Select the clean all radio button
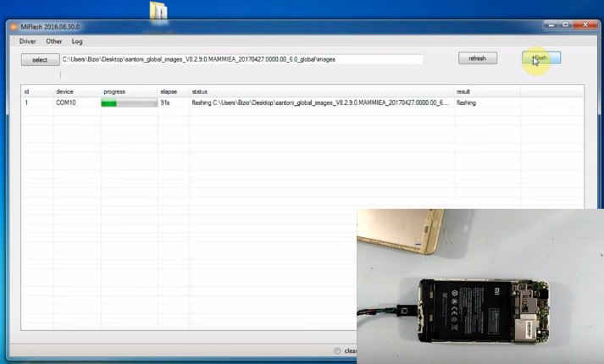The height and width of the screenshot is (364, 604). tap(337, 351)
